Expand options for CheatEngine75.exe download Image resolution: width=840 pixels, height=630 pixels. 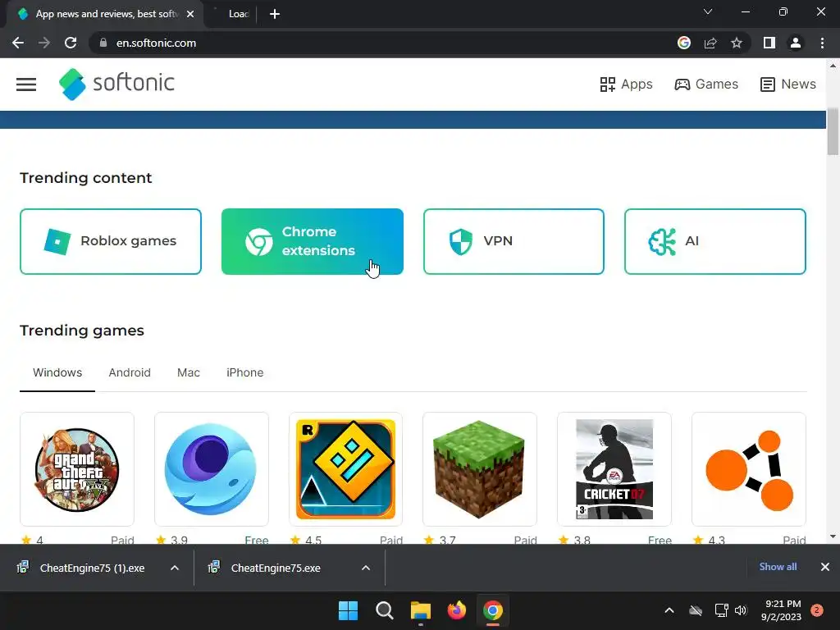[x=366, y=568]
